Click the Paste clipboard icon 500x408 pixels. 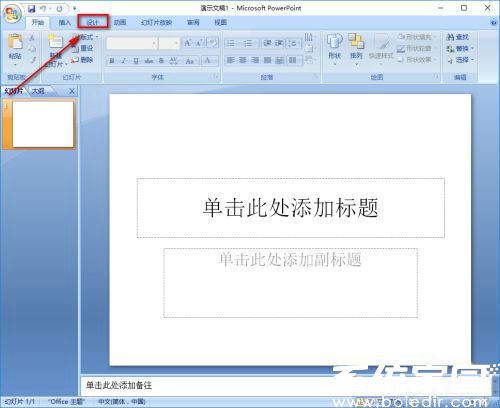pos(15,42)
